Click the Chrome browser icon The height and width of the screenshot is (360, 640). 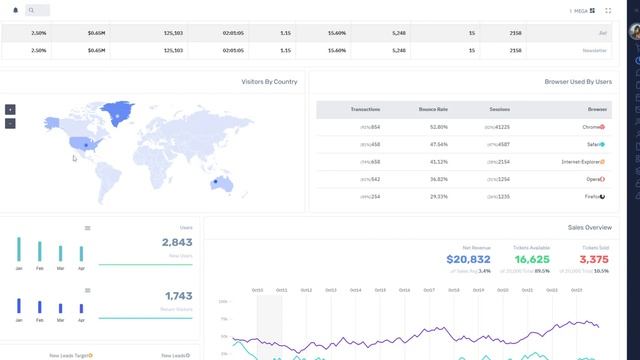point(602,127)
